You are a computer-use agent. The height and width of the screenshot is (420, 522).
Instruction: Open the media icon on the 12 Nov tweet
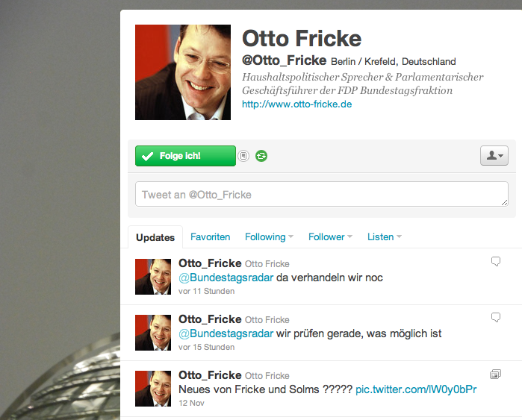pyautogui.click(x=495, y=374)
